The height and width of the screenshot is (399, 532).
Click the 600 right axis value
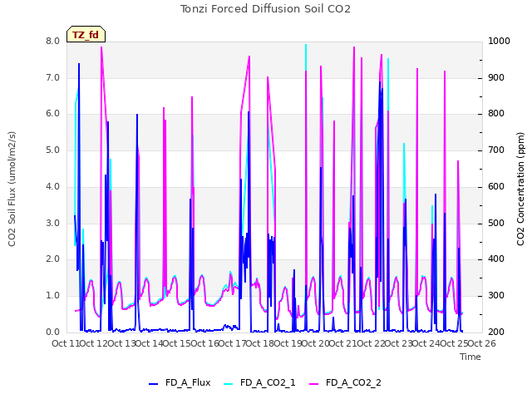click(x=496, y=186)
